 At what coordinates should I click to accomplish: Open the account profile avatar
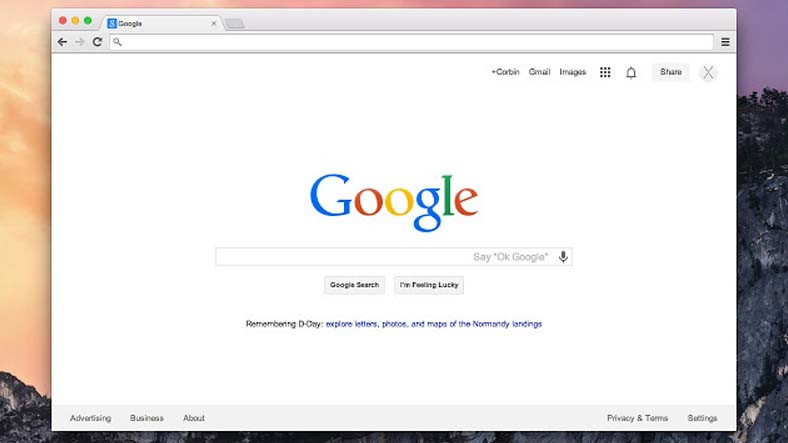(x=709, y=73)
